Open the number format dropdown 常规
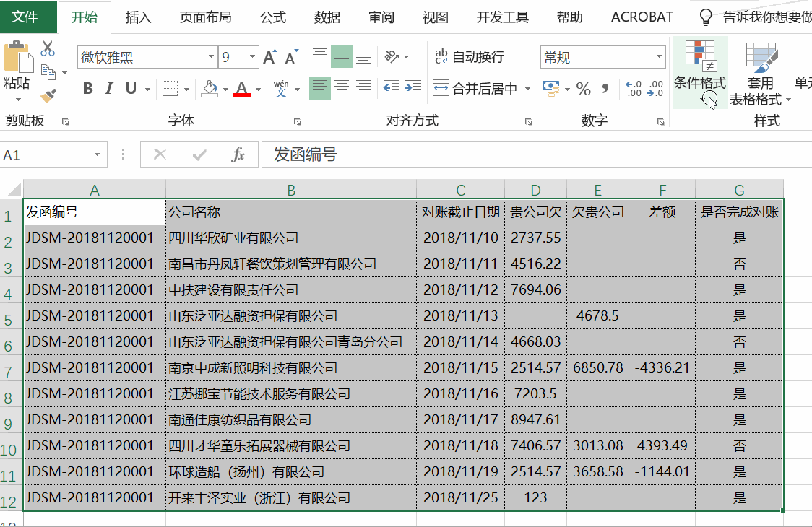The height and width of the screenshot is (527, 812). coord(659,56)
